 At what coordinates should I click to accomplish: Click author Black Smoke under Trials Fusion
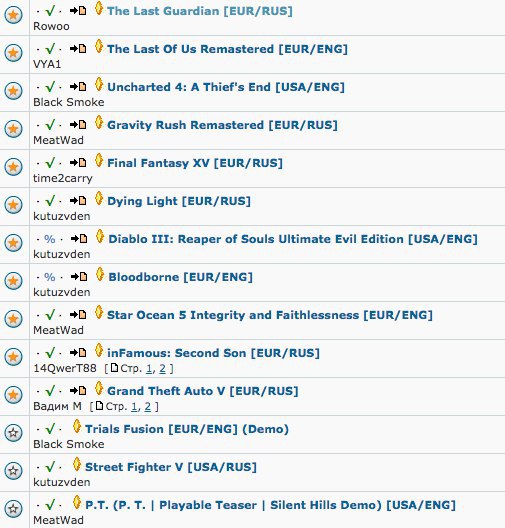tap(69, 444)
